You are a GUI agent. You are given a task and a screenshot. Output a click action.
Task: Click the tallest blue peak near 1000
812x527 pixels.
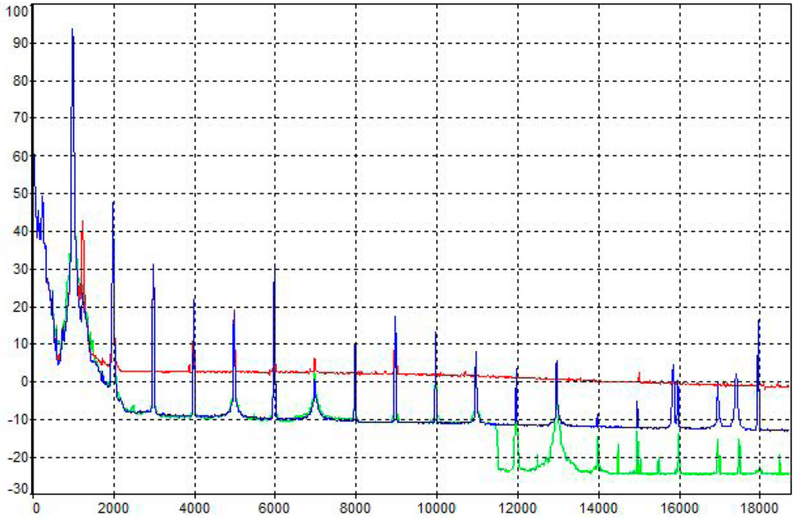(x=74, y=32)
